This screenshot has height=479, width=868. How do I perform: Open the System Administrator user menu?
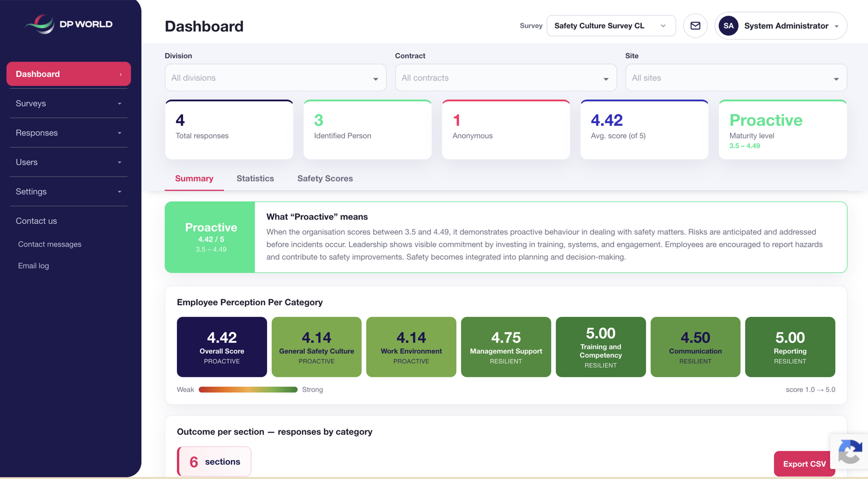tap(781, 26)
